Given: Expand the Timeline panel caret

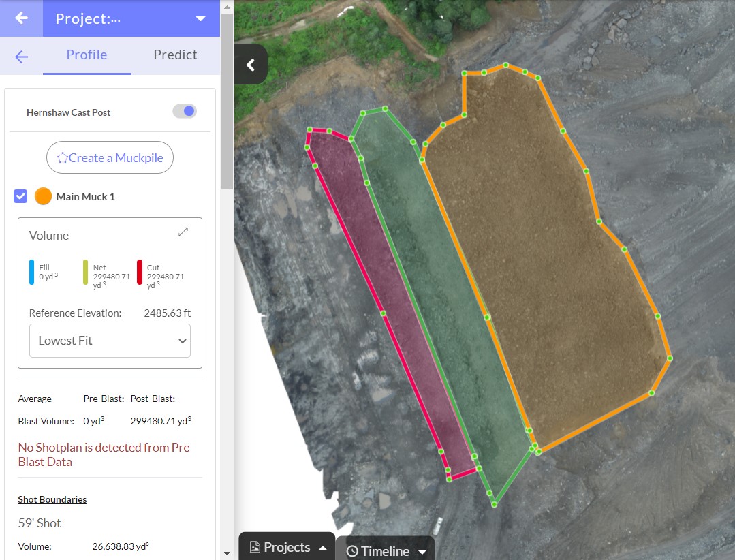Looking at the screenshot, I should pyautogui.click(x=422, y=552).
